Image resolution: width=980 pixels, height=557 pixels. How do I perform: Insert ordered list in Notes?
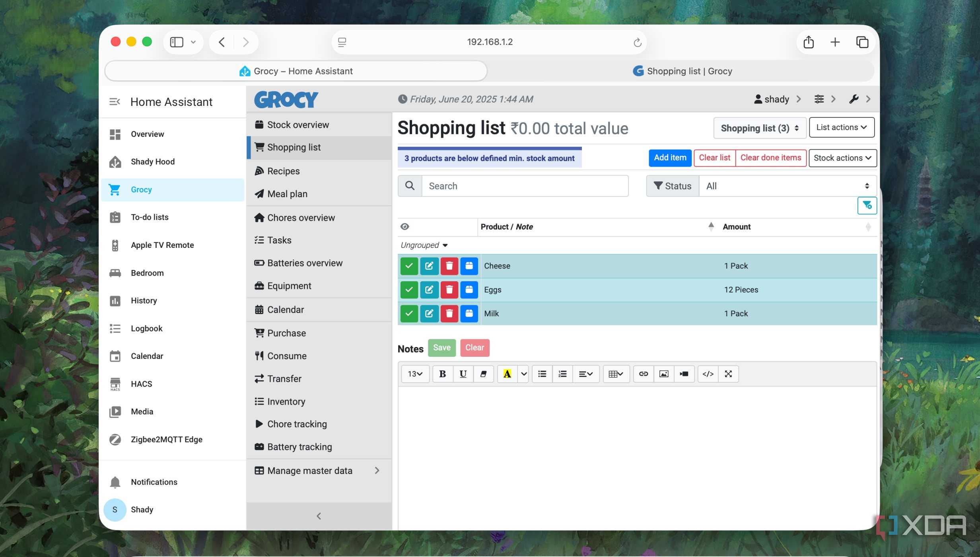[x=562, y=374]
